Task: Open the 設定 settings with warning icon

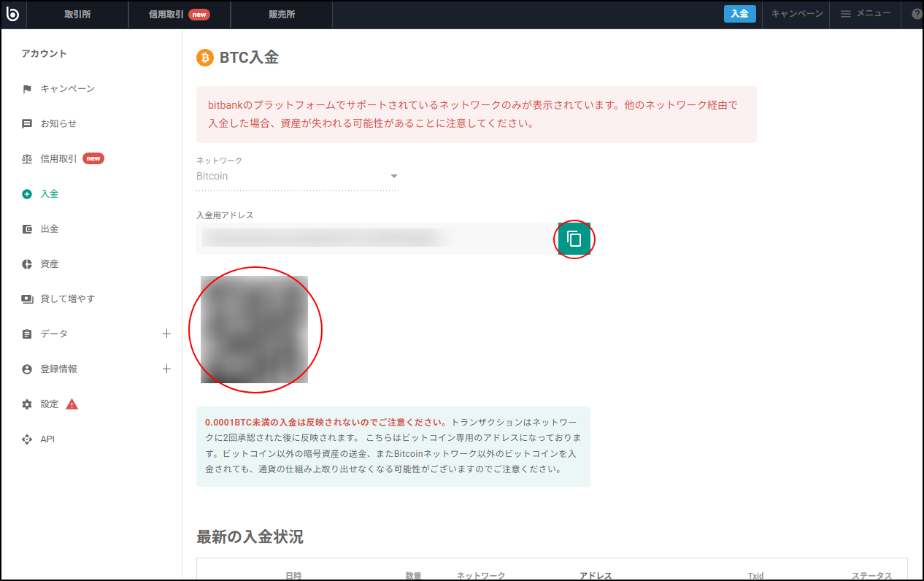Action: (26, 404)
